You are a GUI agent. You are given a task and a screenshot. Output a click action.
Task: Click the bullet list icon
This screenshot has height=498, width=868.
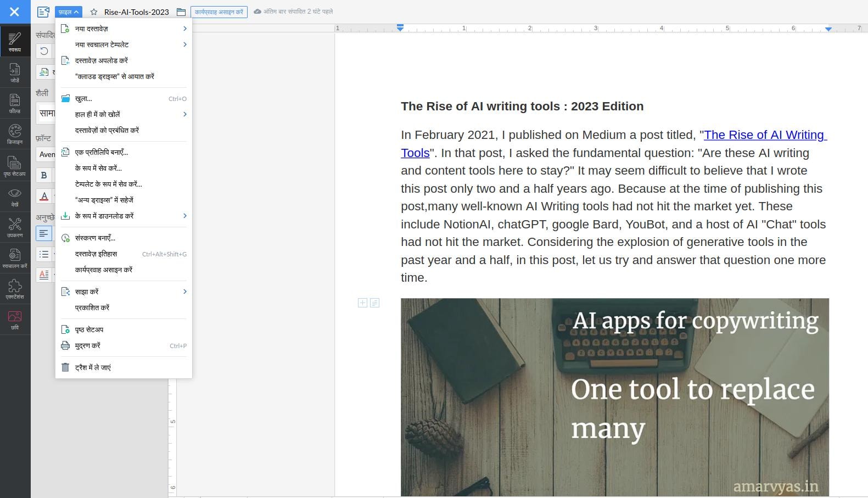click(44, 254)
